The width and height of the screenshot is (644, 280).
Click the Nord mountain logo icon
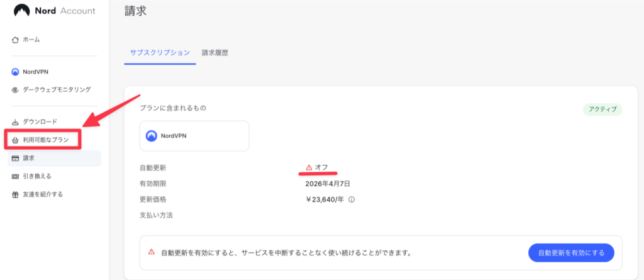click(x=22, y=11)
